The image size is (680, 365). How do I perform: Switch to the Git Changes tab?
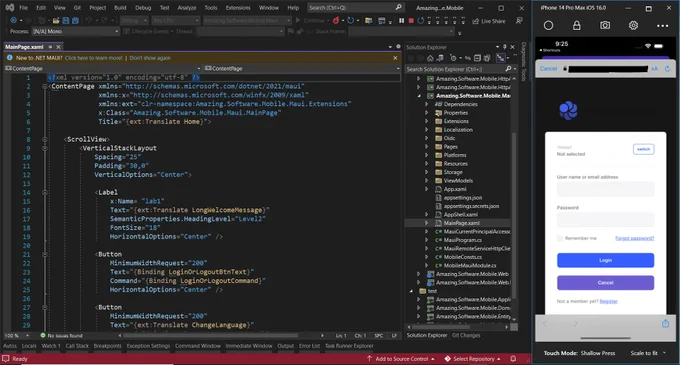click(x=466, y=335)
